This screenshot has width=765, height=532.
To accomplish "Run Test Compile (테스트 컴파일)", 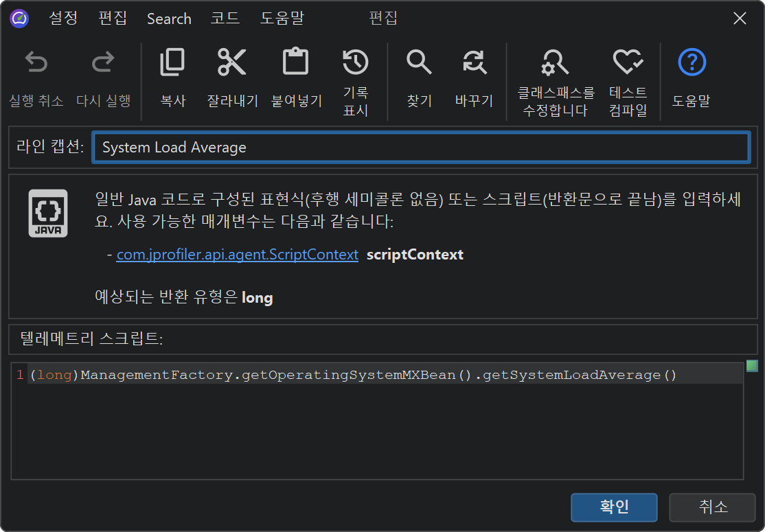I will [x=628, y=63].
